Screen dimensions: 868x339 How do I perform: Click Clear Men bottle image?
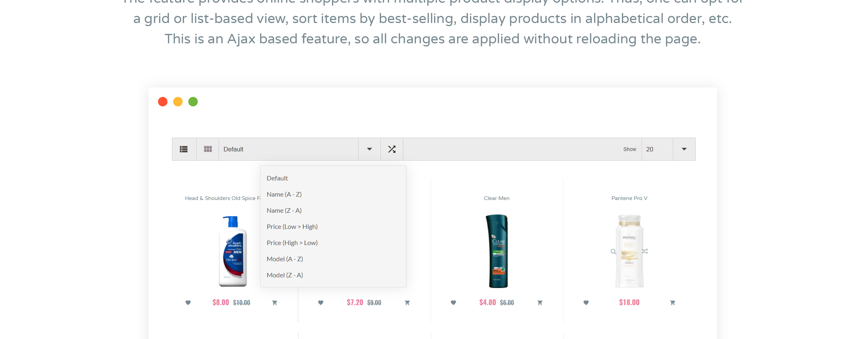coord(497,251)
